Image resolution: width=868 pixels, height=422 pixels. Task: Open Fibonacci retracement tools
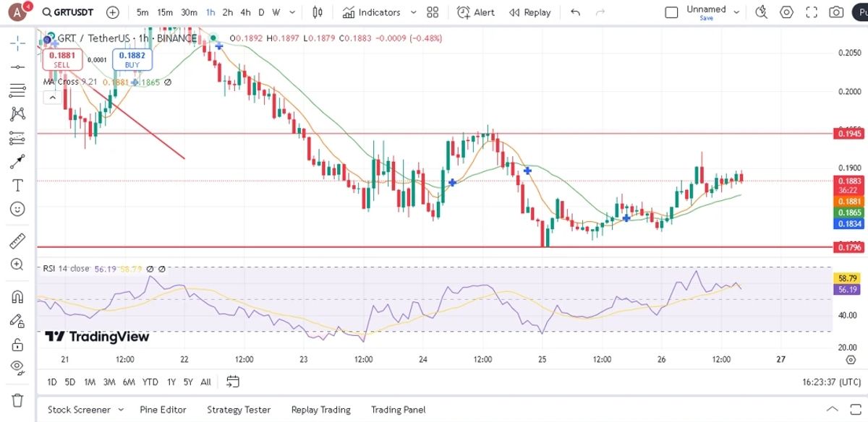coord(17,90)
